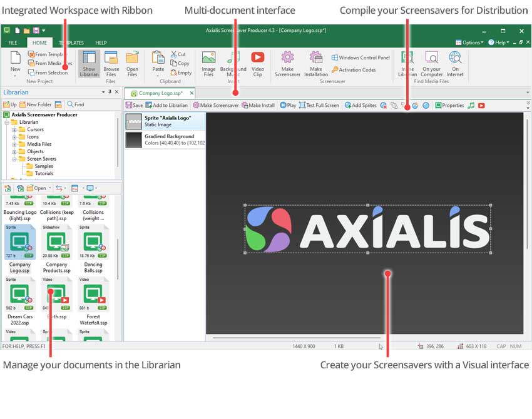Click the floppy save icon in title bar
Image resolution: width=532 pixels, height=419 pixels.
pos(36,31)
